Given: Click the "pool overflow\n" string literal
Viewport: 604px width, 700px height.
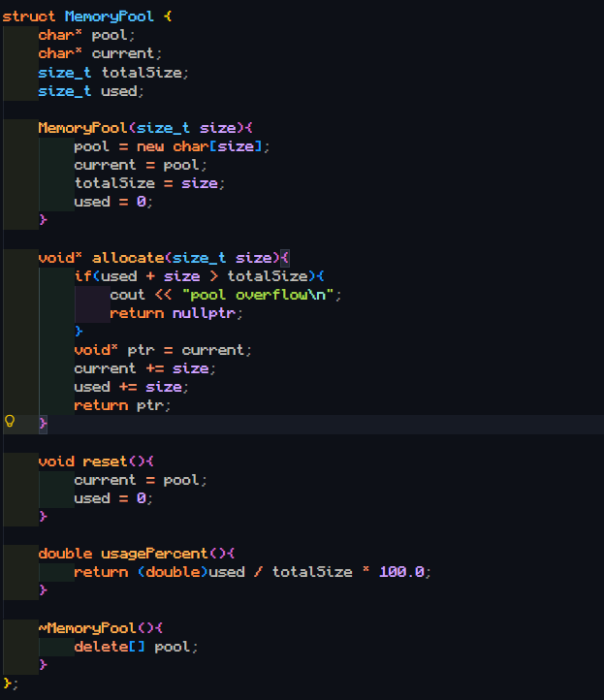Looking at the screenshot, I should (x=258, y=295).
